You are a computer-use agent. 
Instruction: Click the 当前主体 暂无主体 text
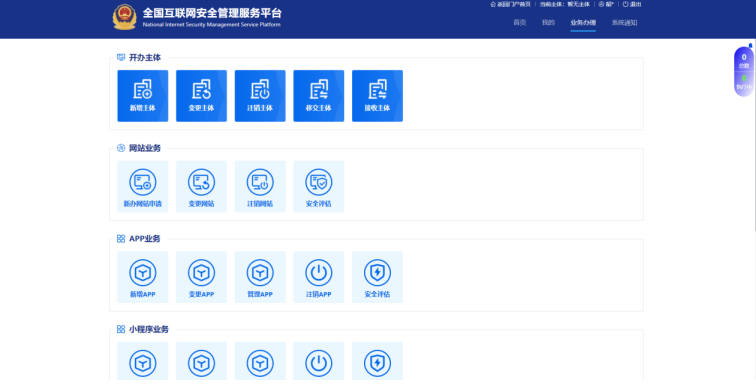click(565, 4)
